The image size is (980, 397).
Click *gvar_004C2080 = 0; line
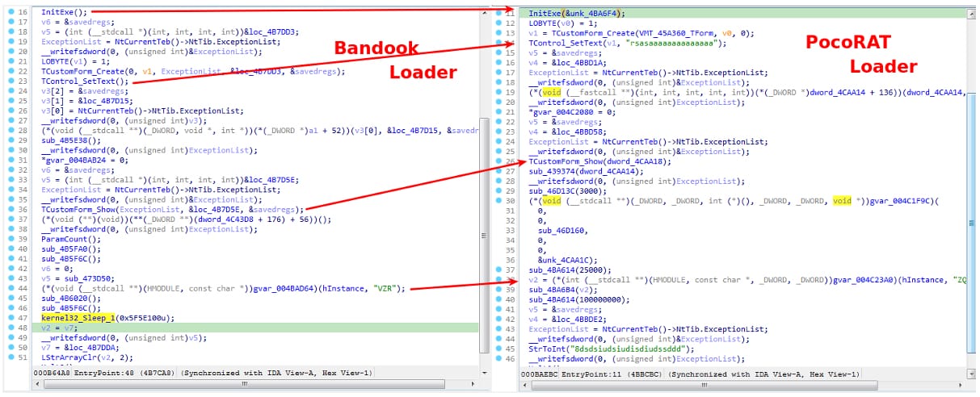pos(573,111)
